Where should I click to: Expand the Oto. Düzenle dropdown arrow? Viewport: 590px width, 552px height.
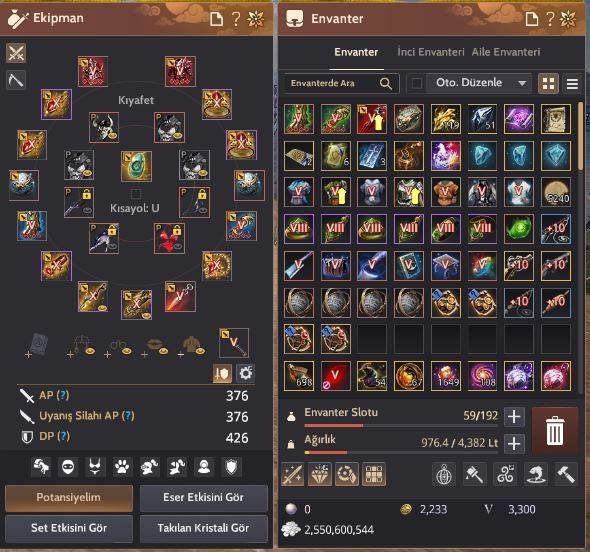pyautogui.click(x=522, y=83)
